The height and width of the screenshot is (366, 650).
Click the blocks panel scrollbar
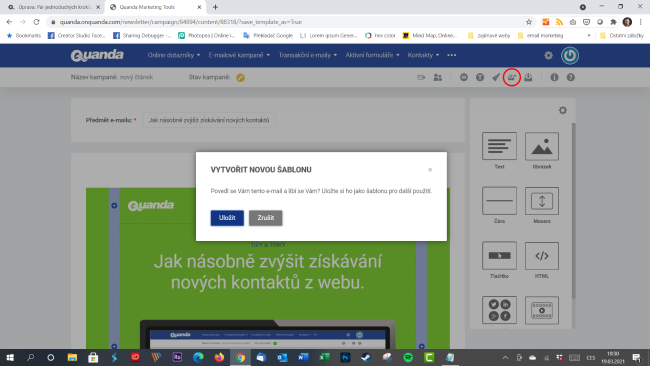574,211
